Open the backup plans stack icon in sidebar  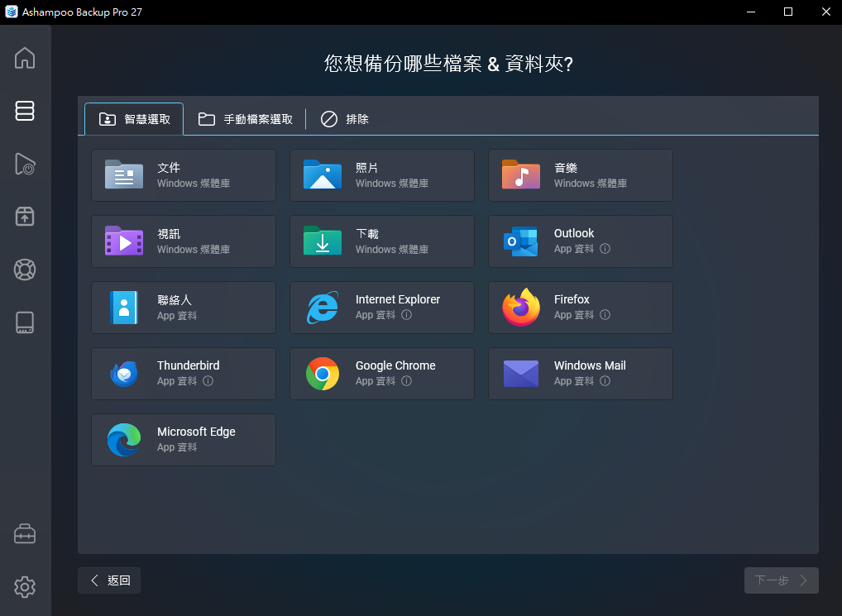[x=25, y=111]
